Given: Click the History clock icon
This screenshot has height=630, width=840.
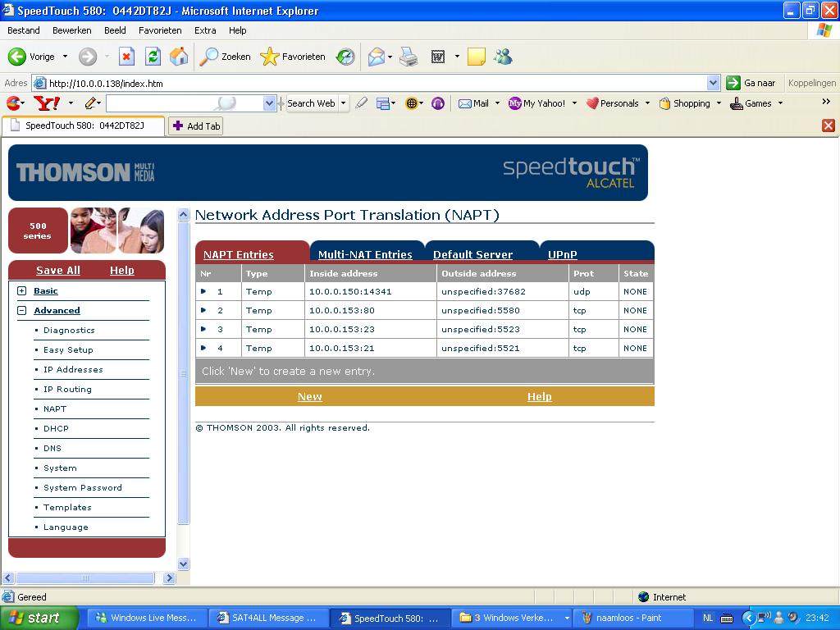Looking at the screenshot, I should coord(345,57).
